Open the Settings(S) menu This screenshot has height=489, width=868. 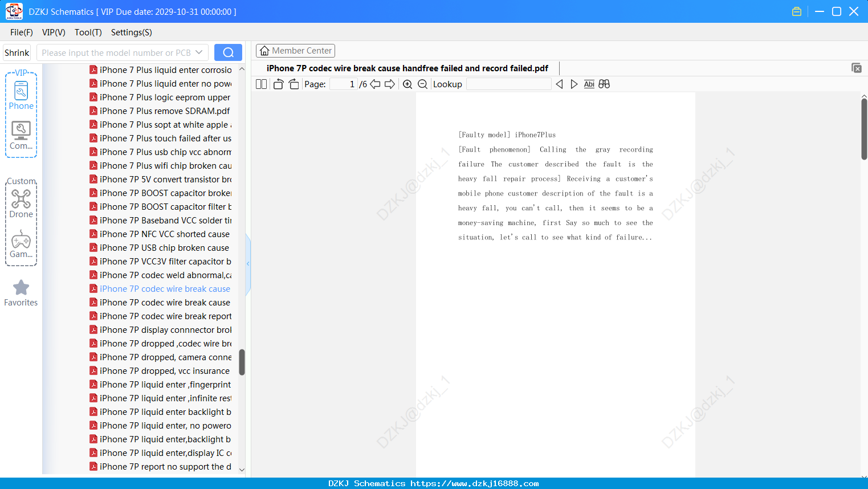pos(132,32)
